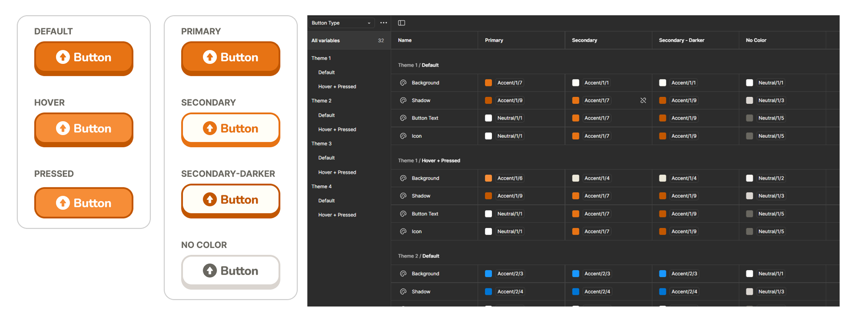Click the blue Accent/2/3 swatch under Primary
This screenshot has height=325, width=868.
coord(488,274)
